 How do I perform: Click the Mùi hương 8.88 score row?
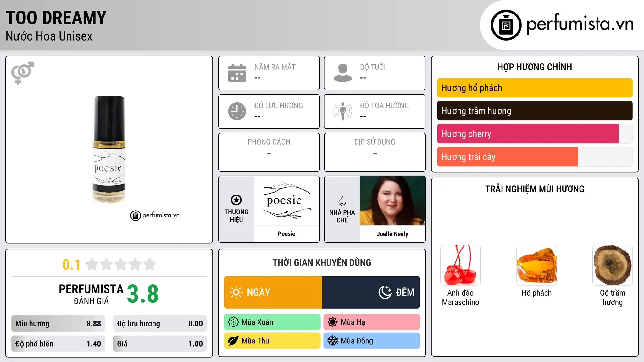(58, 324)
